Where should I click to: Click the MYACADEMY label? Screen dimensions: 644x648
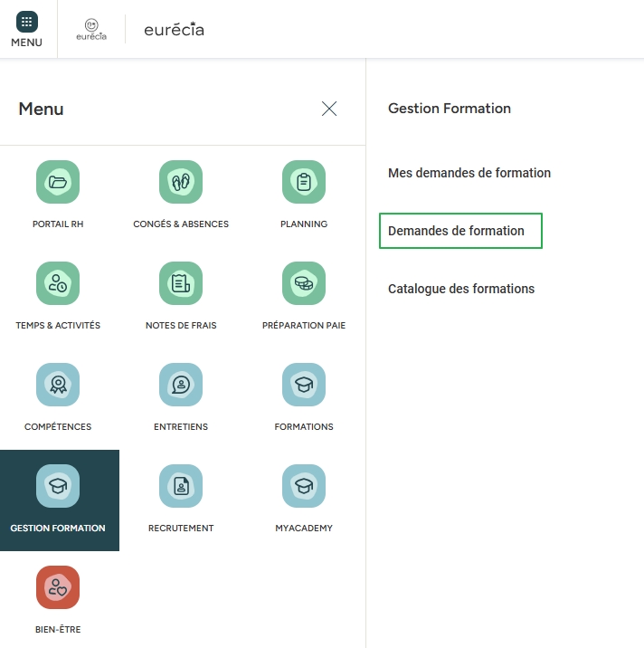tap(304, 528)
